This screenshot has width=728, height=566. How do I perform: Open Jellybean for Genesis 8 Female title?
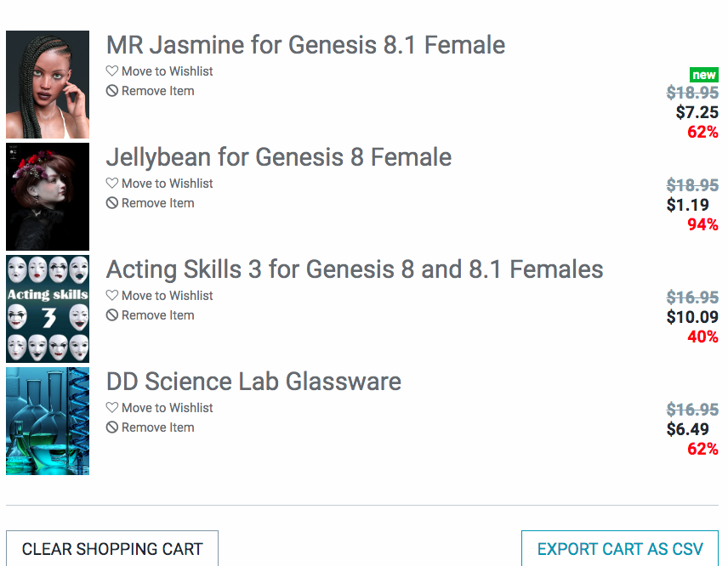tap(278, 157)
